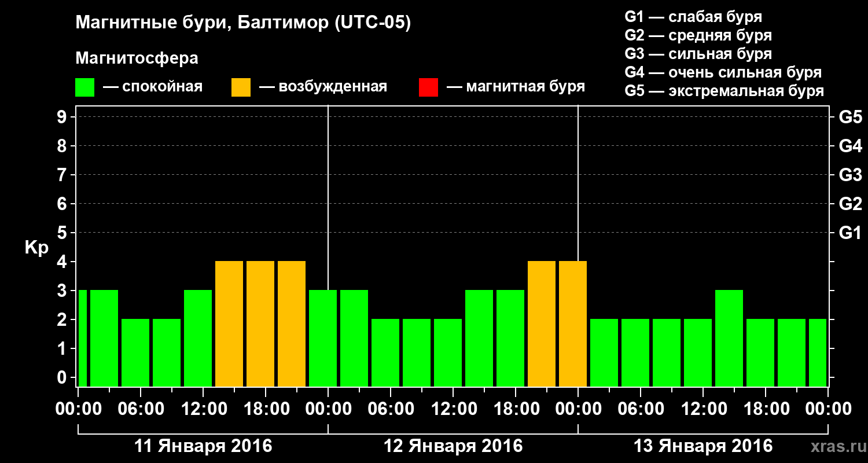This screenshot has width=868, height=463.
Task: Click the '06:00' tick label for 13 Января
Action: pyautogui.click(x=641, y=409)
